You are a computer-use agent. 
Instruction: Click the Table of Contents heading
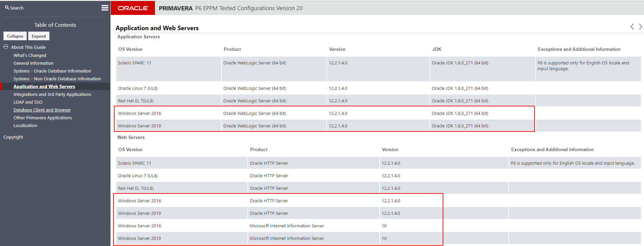[x=55, y=25]
